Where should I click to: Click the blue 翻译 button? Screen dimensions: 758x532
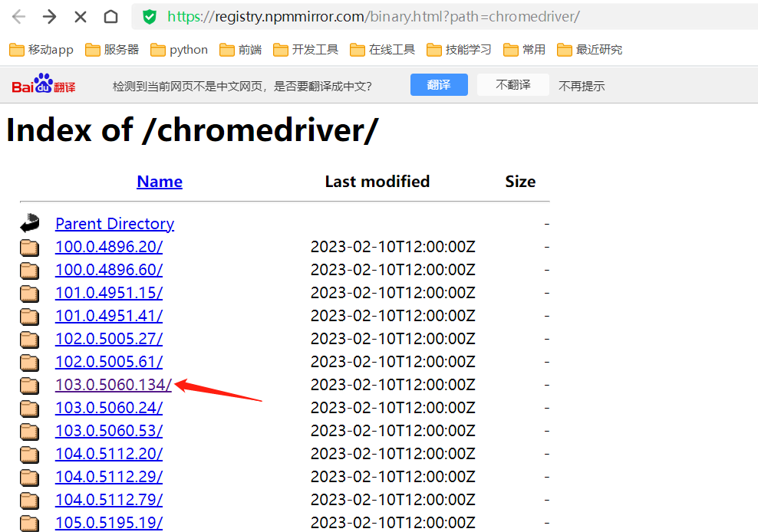pos(439,84)
